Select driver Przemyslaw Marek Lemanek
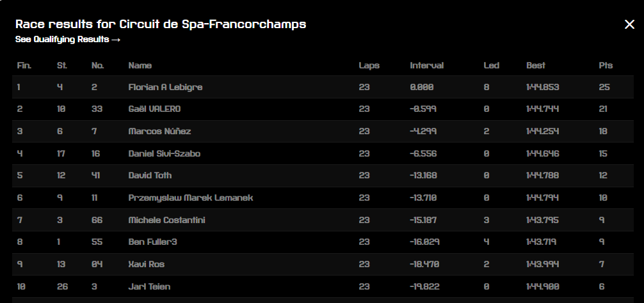This screenshot has width=644, height=303. click(x=191, y=198)
